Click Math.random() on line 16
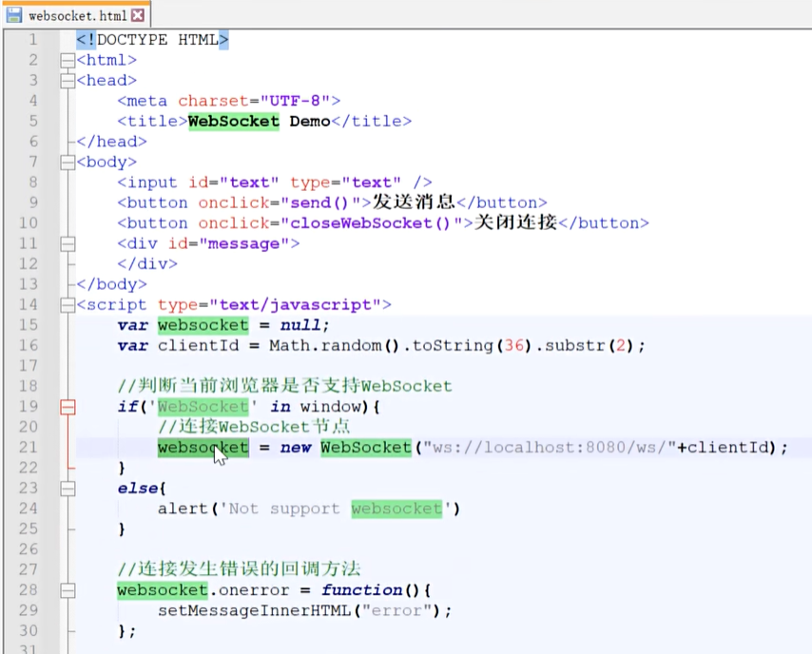The height and width of the screenshot is (654, 812). tap(334, 345)
